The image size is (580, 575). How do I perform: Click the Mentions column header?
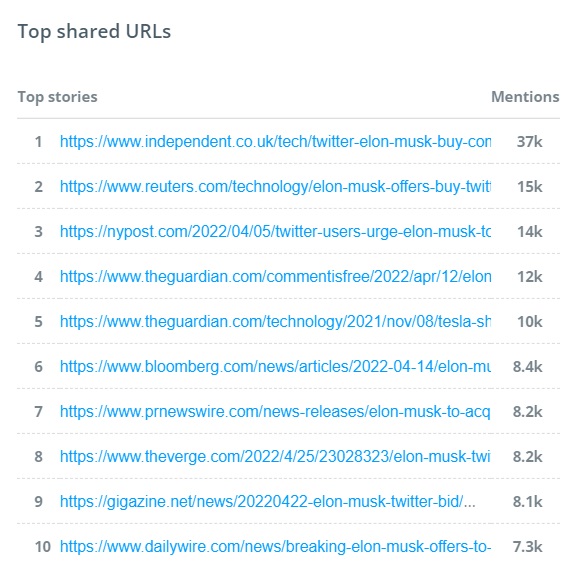click(x=525, y=97)
